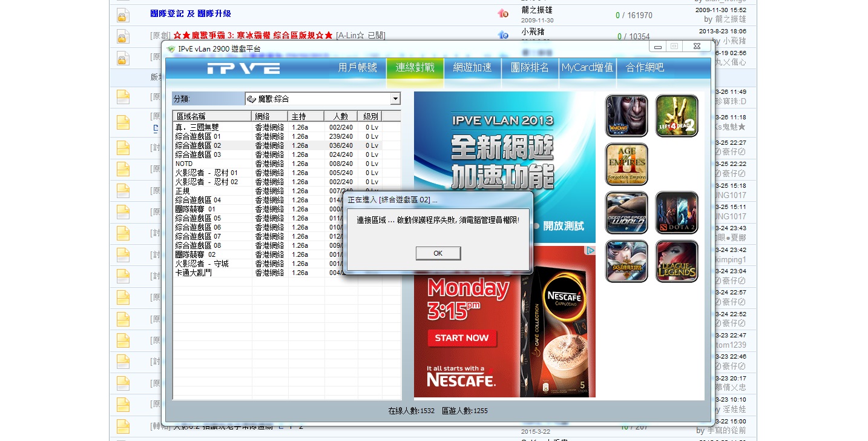Image resolution: width=868 pixels, height=441 pixels.
Task: Select the 英雄聯盟 game icon
Action: 626,261
